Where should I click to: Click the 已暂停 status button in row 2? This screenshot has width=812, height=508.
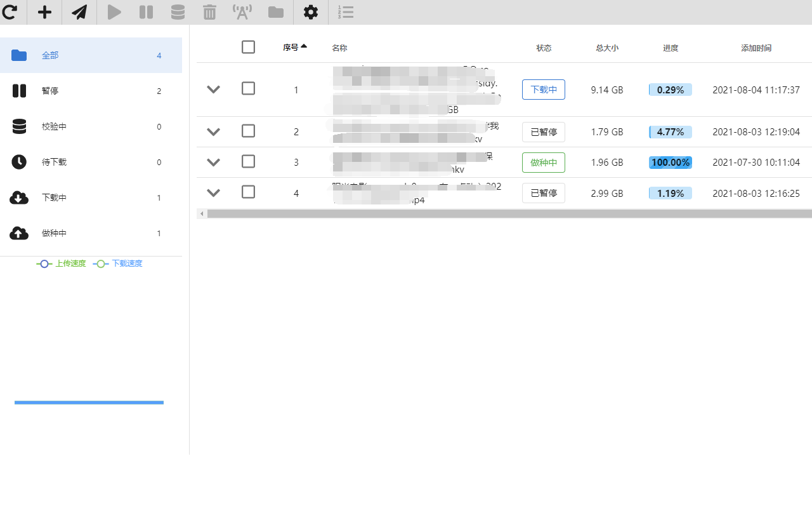click(544, 132)
